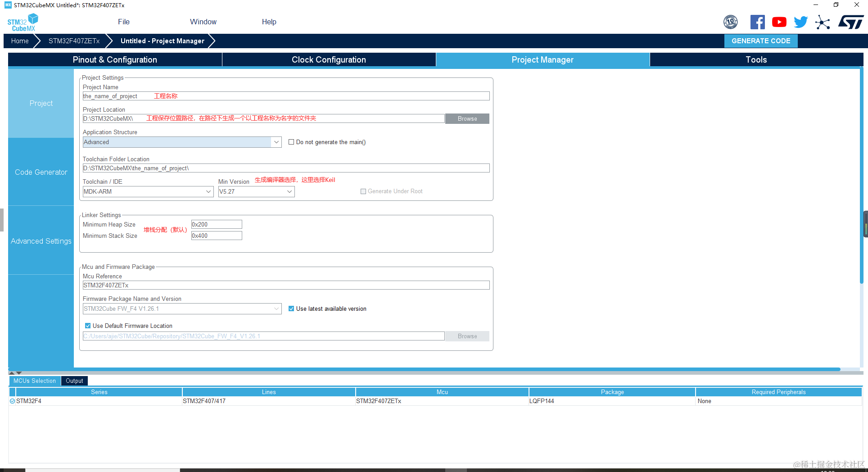Click the Project Name input field
The image size is (868, 472).
coord(286,96)
